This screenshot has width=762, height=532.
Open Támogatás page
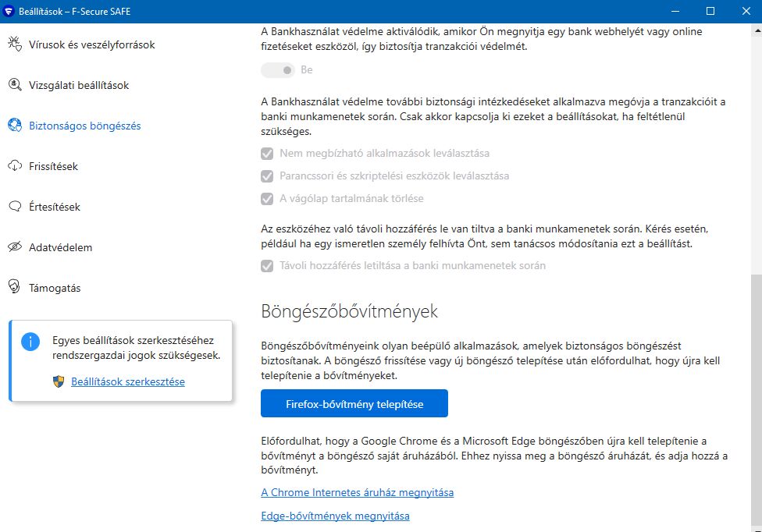[x=55, y=288]
